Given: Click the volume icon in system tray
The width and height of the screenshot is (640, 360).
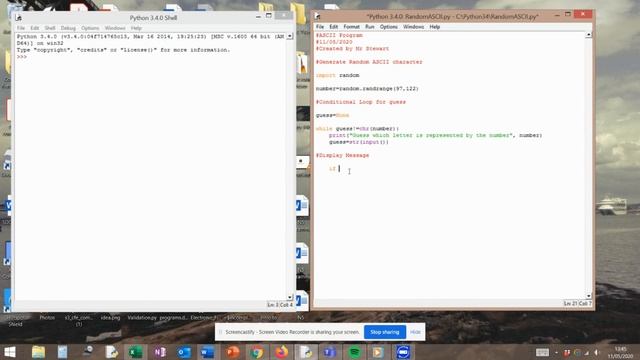Looking at the screenshot, I should pyautogui.click(x=596, y=353).
